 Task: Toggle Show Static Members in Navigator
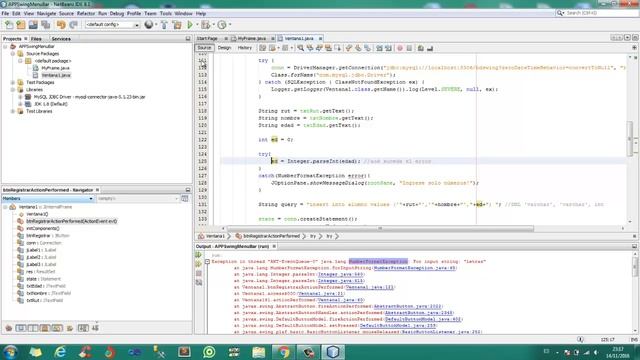(33, 328)
